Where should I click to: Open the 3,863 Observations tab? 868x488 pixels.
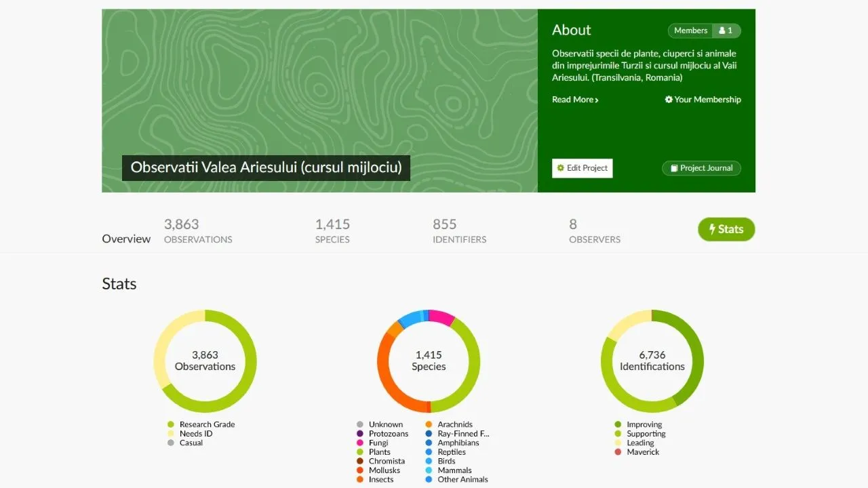coord(198,230)
